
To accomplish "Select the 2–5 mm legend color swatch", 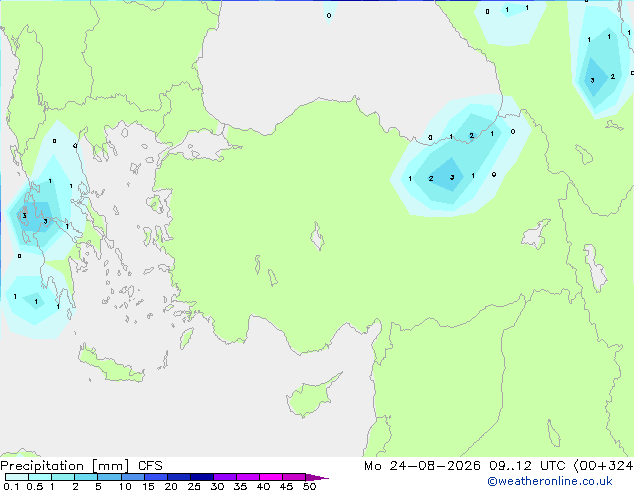I will [86, 477].
